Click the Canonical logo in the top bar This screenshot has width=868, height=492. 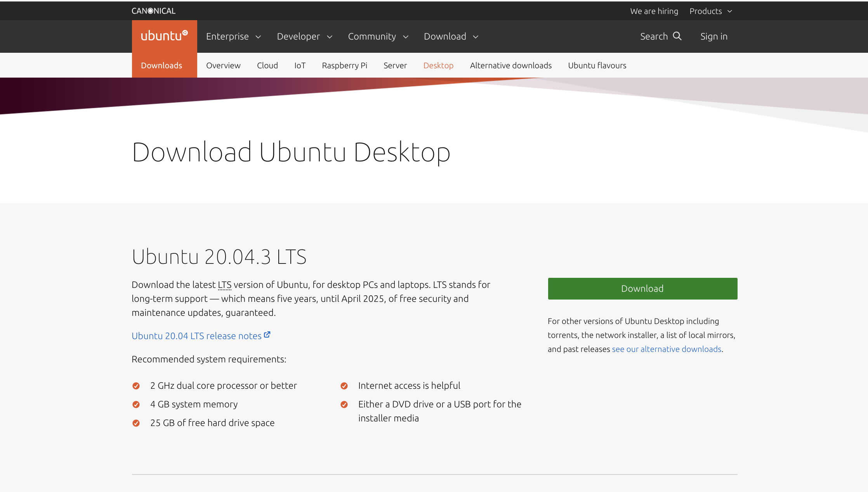(153, 11)
